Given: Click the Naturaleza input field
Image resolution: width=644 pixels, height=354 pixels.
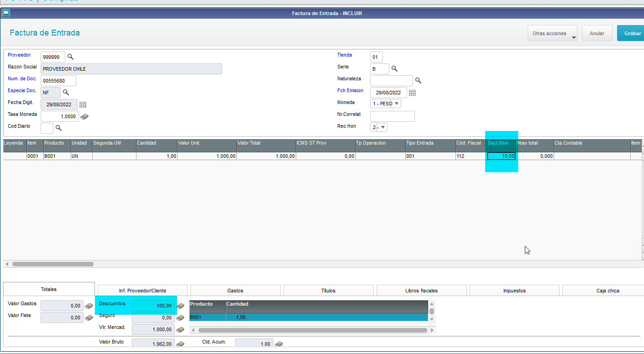Looking at the screenshot, I should pos(392,81).
